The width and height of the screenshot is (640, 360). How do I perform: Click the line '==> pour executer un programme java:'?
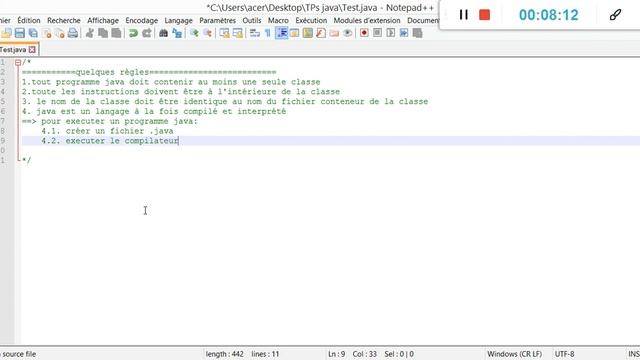[x=110, y=121]
